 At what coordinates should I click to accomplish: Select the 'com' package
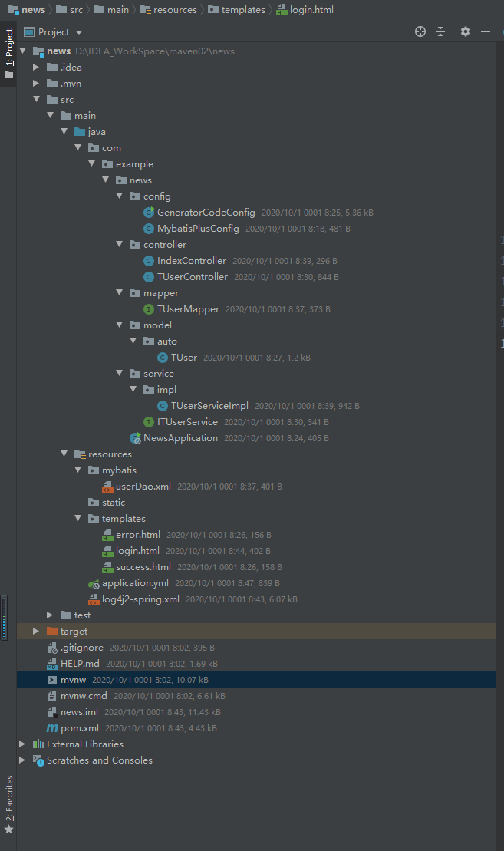[x=111, y=147]
